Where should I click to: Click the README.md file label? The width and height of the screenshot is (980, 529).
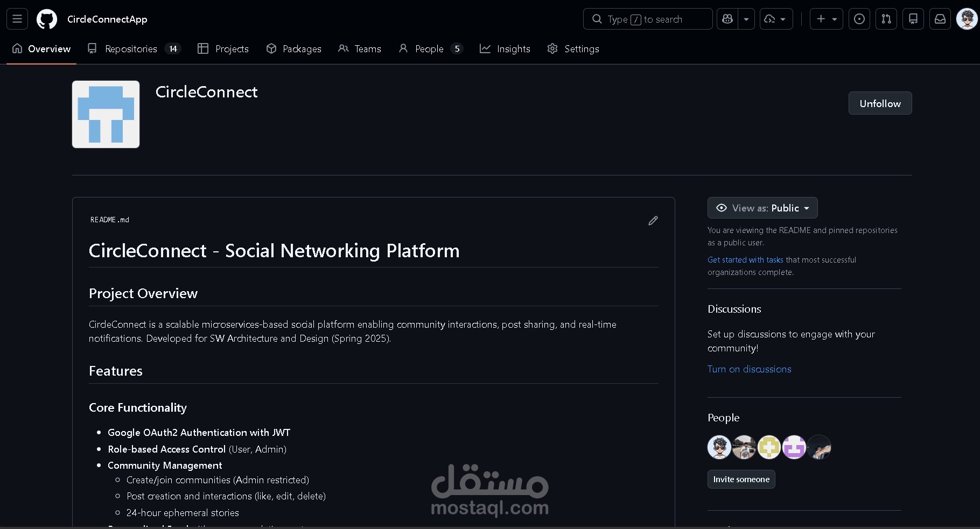coord(110,220)
